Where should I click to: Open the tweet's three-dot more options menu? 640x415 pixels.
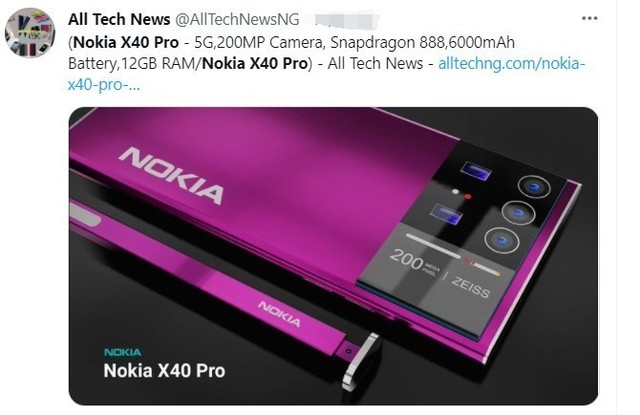click(x=589, y=18)
